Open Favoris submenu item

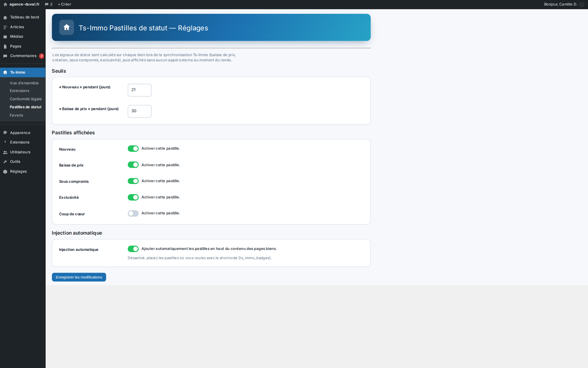[x=17, y=115]
